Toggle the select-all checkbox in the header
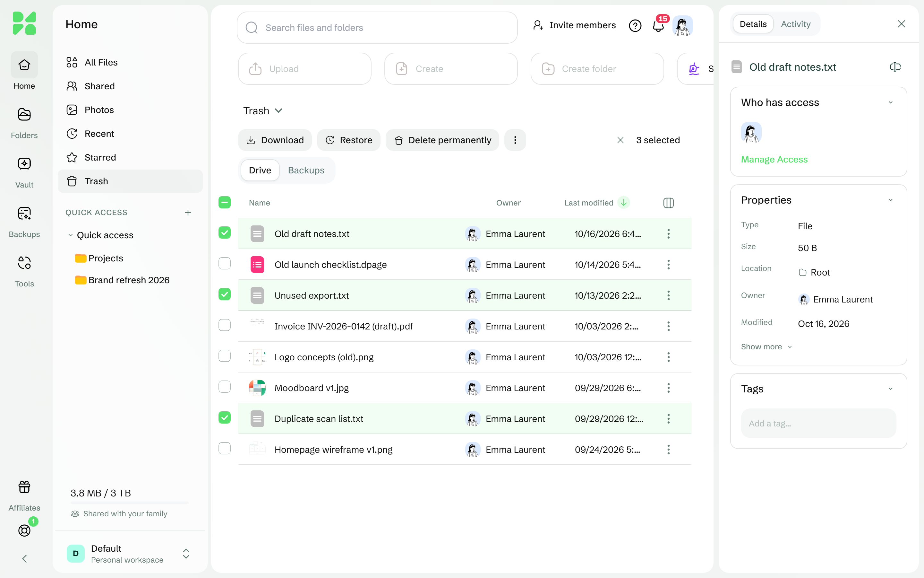This screenshot has height=578, width=924. (225, 202)
